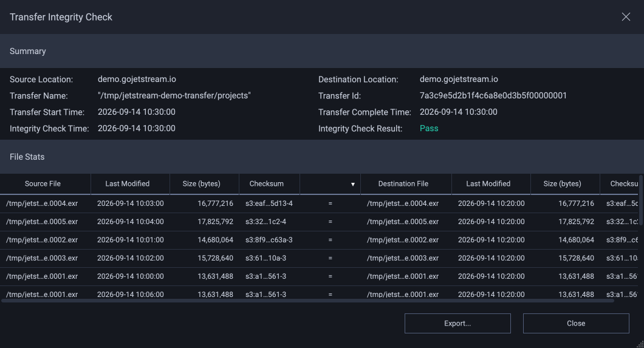This screenshot has width=644, height=348.
Task: Select source file /tmp/jetst…e.0005.exr
Action: [42, 222]
